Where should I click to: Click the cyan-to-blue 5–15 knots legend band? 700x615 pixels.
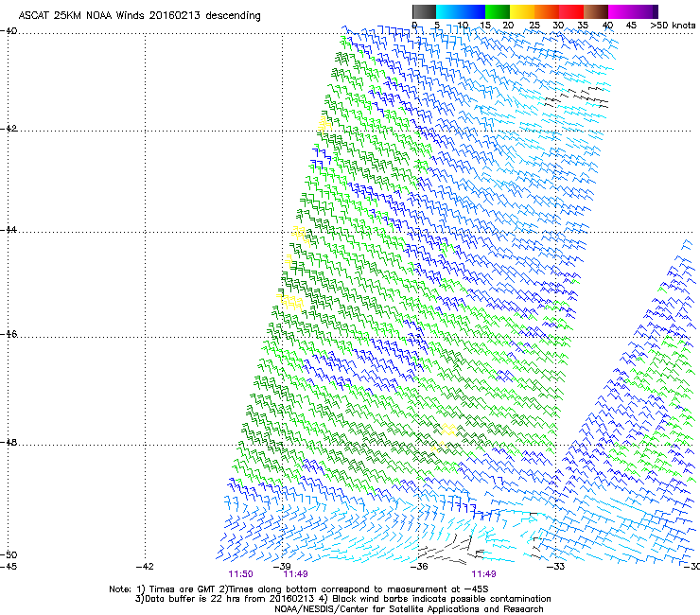(x=461, y=11)
